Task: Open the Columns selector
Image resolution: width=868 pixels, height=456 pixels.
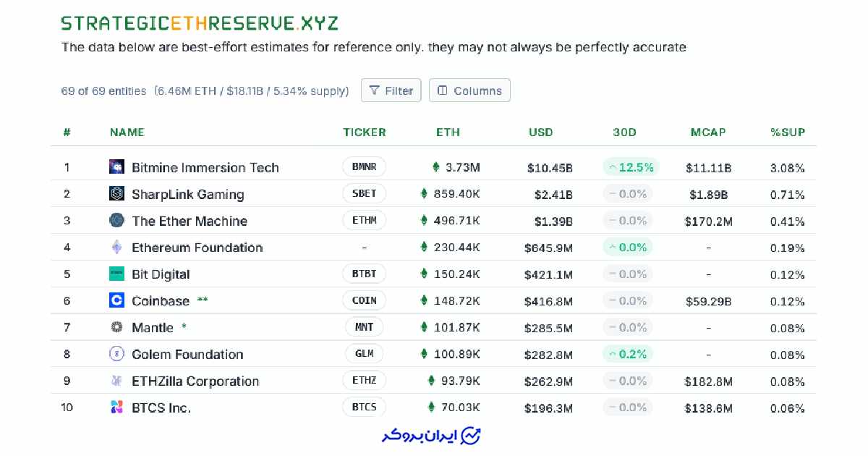Action: [x=469, y=90]
